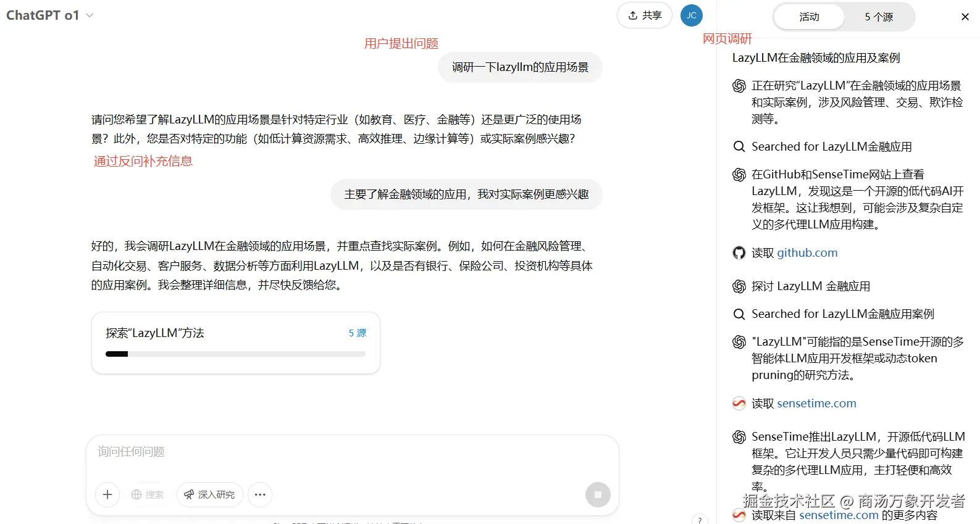This screenshot has width=980, height=524.
Task: Close the research side panel
Action: [965, 17]
